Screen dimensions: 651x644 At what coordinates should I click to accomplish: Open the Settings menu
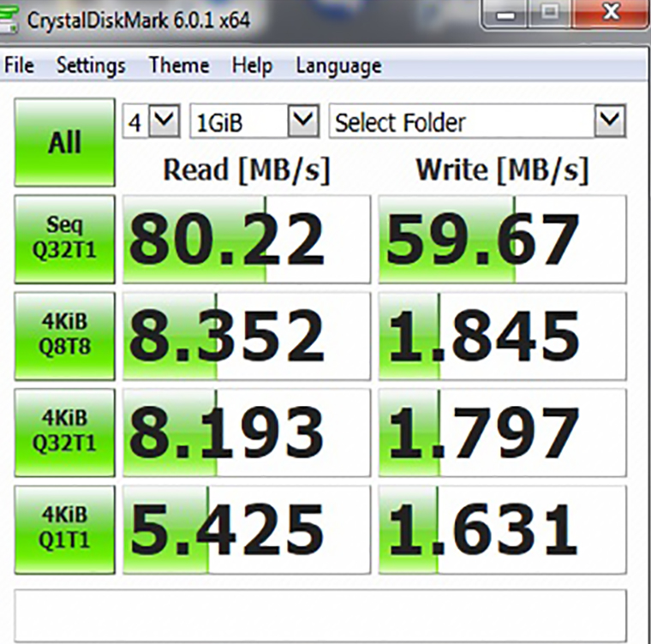(x=91, y=66)
